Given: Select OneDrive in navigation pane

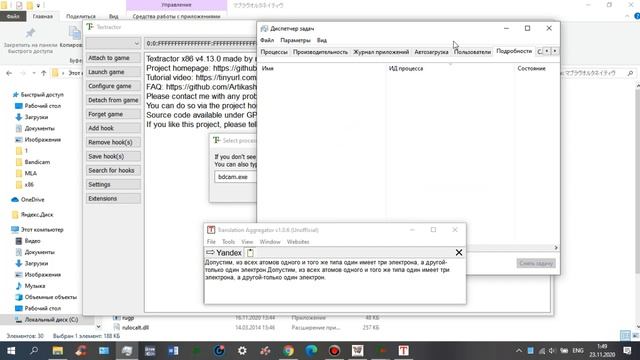Looking at the screenshot, I should 32,200.
